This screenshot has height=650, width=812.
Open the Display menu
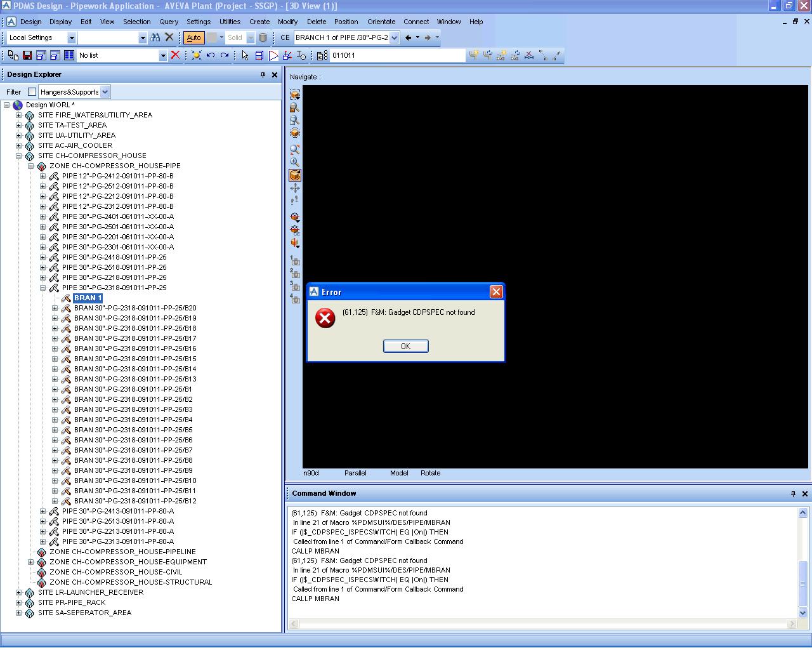[60, 22]
